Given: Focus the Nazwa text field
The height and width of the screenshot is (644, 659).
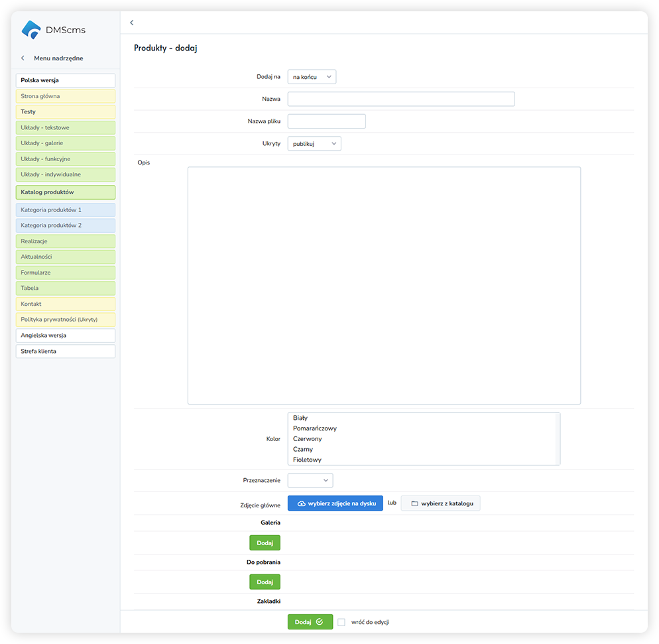Looking at the screenshot, I should 400,99.
